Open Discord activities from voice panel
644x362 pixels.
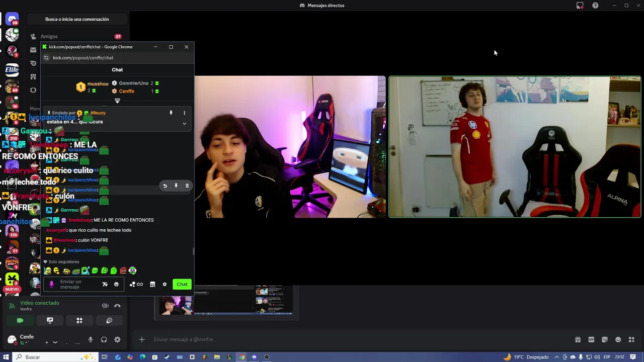click(x=79, y=320)
